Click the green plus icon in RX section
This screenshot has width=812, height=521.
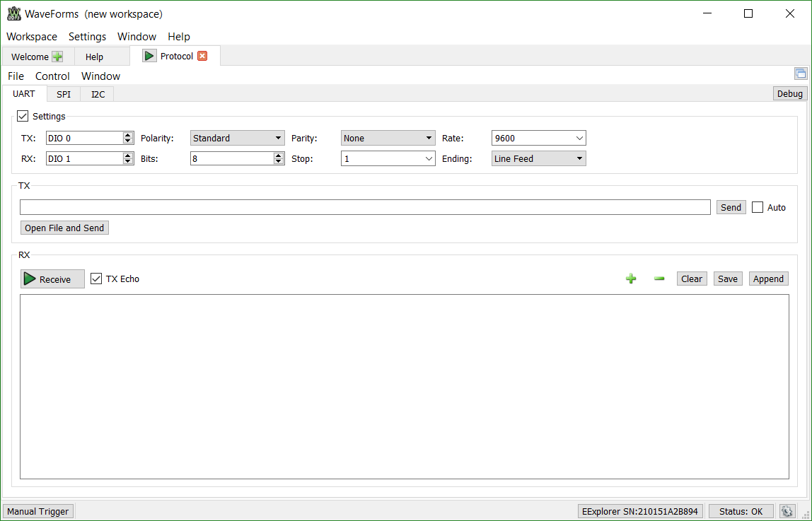coord(631,279)
